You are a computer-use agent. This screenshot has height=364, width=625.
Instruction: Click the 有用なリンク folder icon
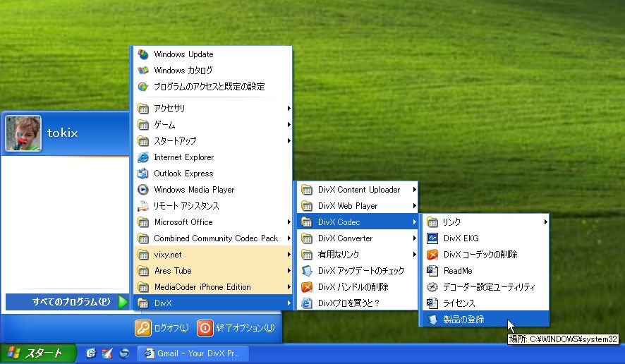307,255
